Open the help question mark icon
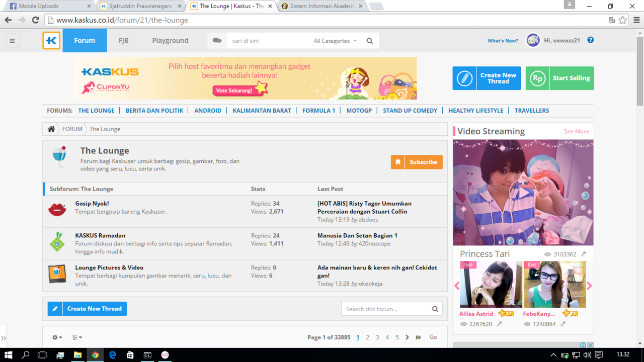644x362 pixels. [x=591, y=40]
